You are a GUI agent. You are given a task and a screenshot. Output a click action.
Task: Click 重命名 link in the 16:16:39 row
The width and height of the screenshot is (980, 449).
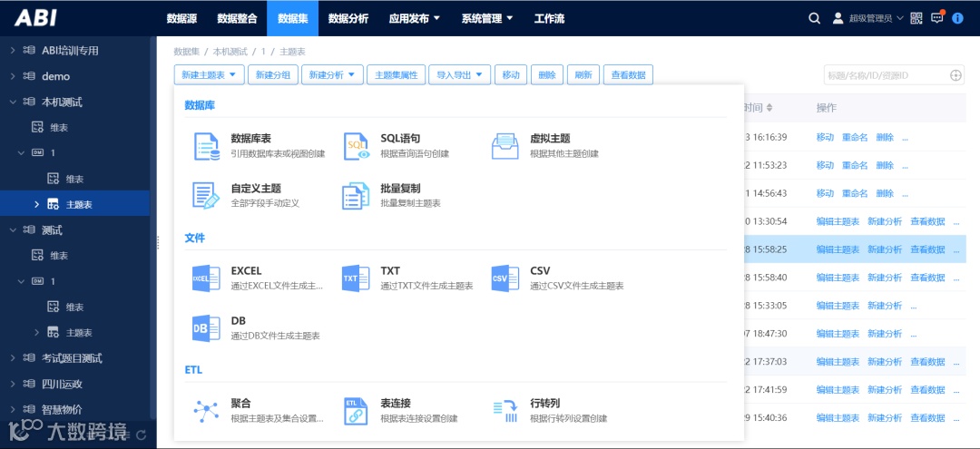click(x=855, y=137)
